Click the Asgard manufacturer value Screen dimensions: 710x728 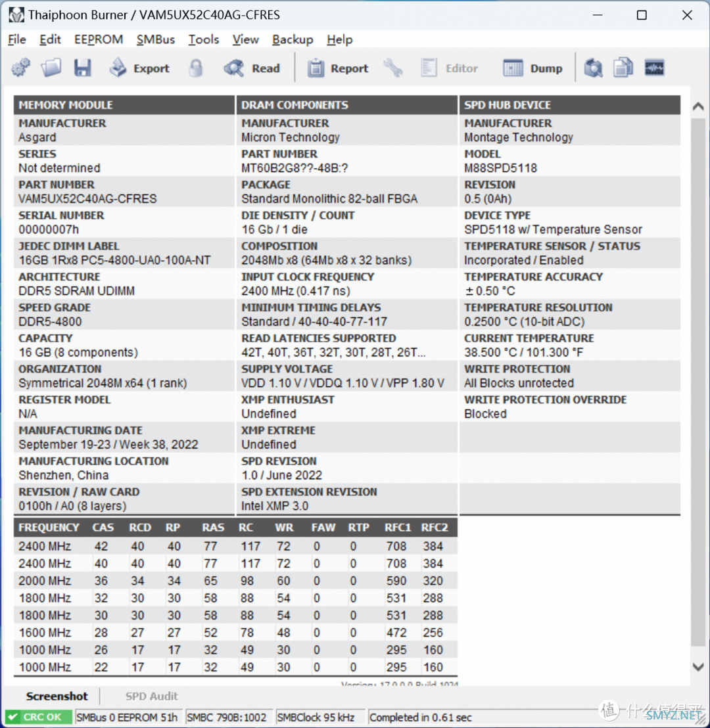37,137
